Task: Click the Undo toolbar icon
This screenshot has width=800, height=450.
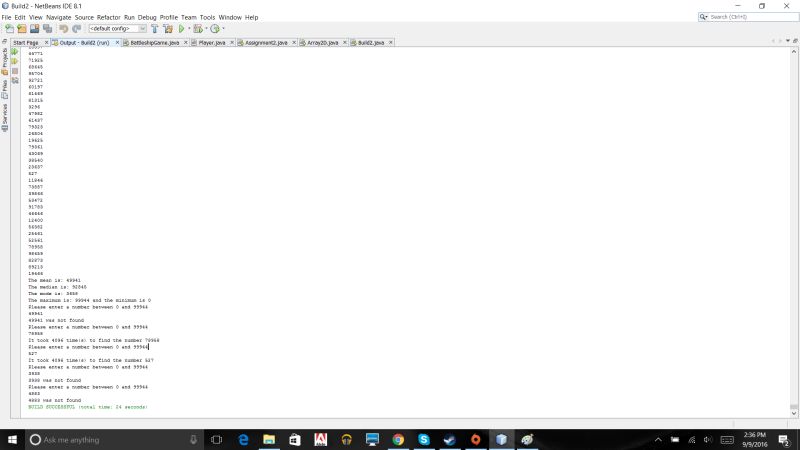Action: click(x=64, y=29)
